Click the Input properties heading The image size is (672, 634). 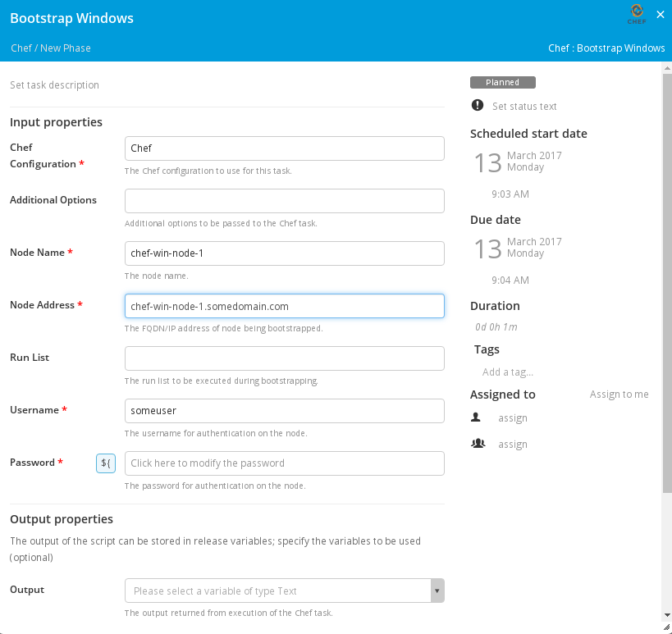[x=56, y=122]
